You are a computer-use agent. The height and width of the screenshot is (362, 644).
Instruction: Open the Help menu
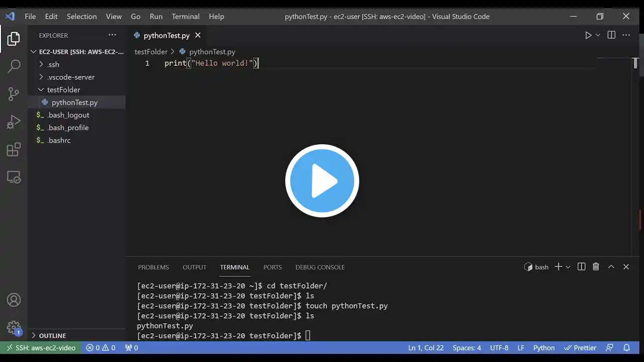coord(216,16)
